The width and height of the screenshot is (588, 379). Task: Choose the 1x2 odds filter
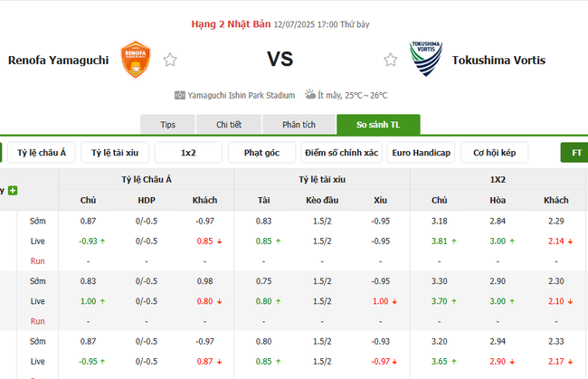pyautogui.click(x=188, y=153)
